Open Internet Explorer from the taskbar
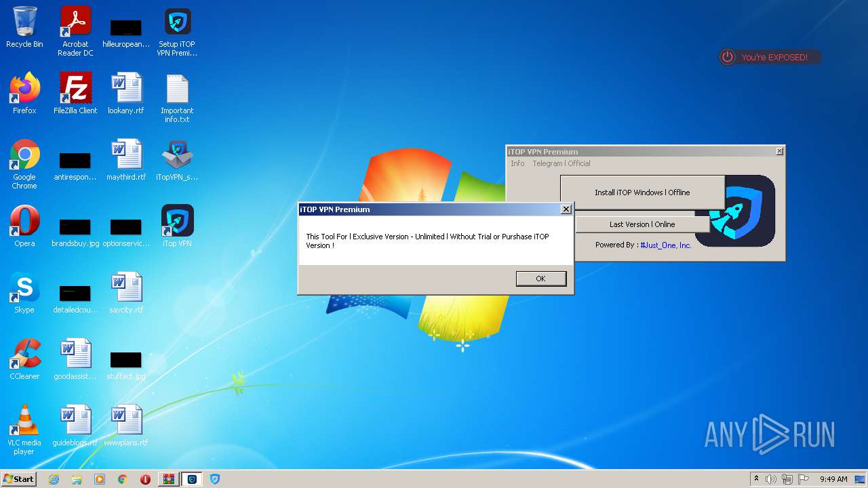Screen dimensions: 868x488 (54, 479)
